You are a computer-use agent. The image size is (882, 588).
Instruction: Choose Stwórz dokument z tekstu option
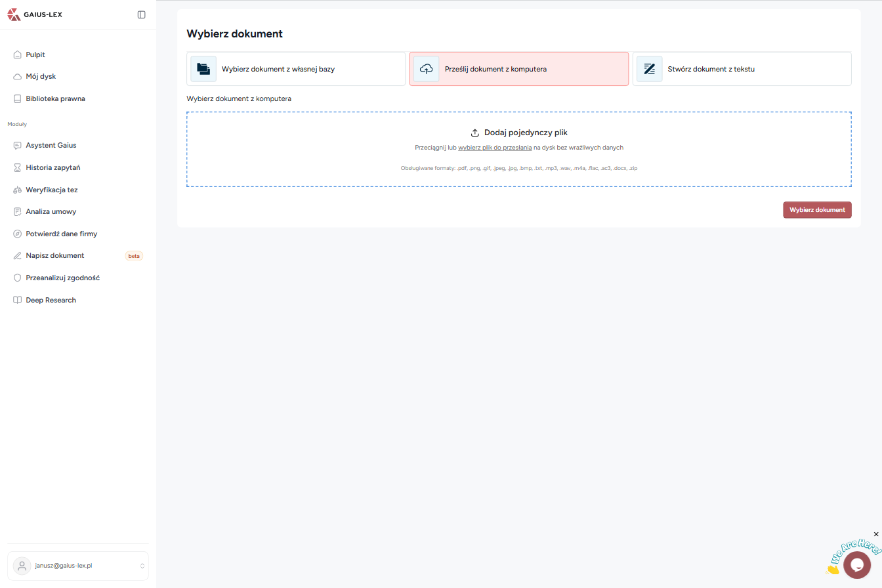pyautogui.click(x=742, y=69)
